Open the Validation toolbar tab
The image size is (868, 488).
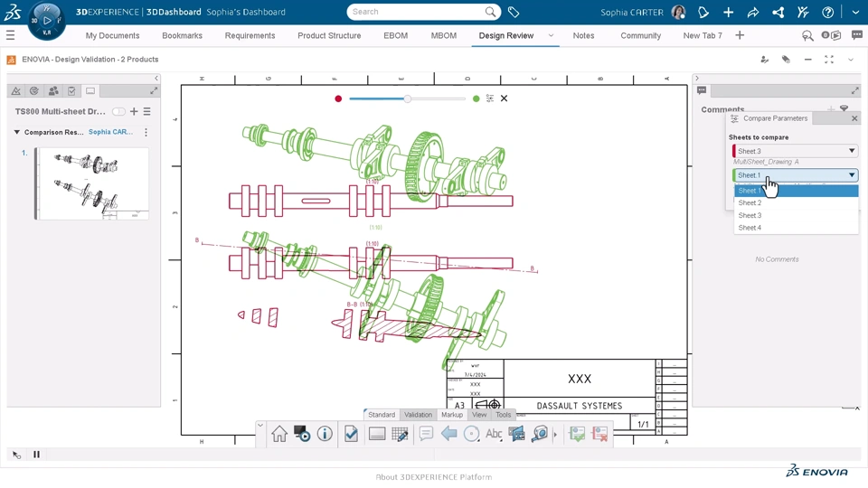(418, 415)
